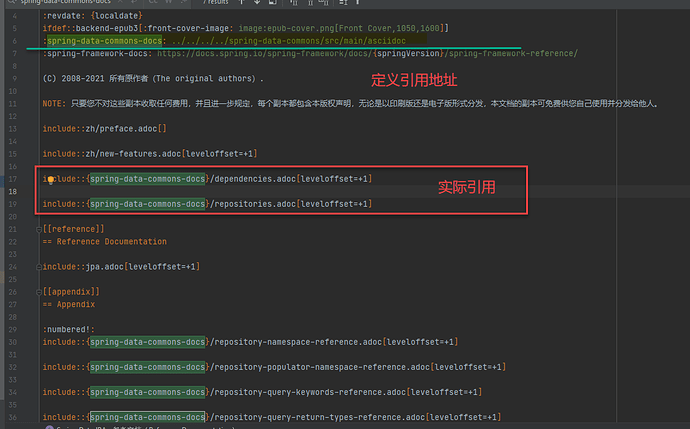The height and width of the screenshot is (429, 690).
Task: Click '/dependencies.adoc[leveloffset=+1]' text
Action: (291, 179)
